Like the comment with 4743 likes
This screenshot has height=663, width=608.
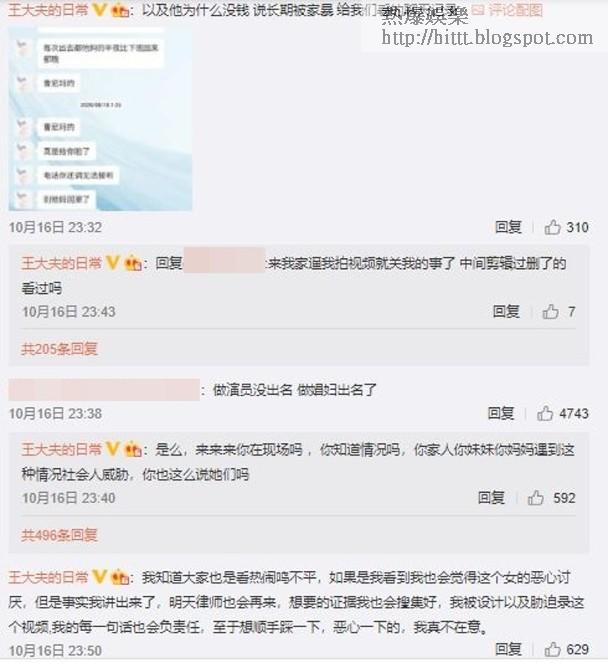545,413
